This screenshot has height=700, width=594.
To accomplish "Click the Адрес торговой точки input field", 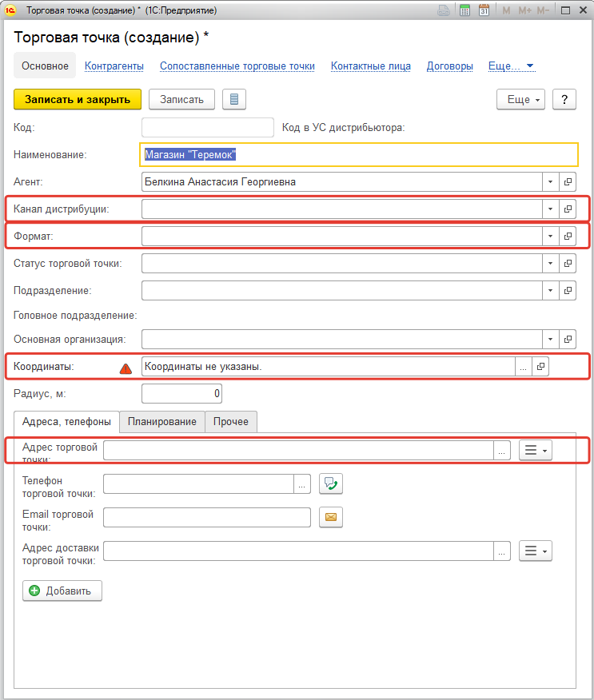I will click(x=298, y=451).
